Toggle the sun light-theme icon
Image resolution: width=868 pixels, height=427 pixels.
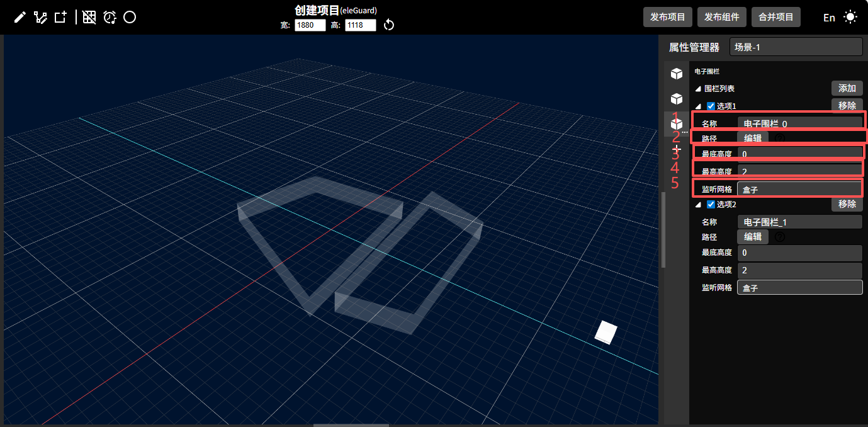coord(850,17)
